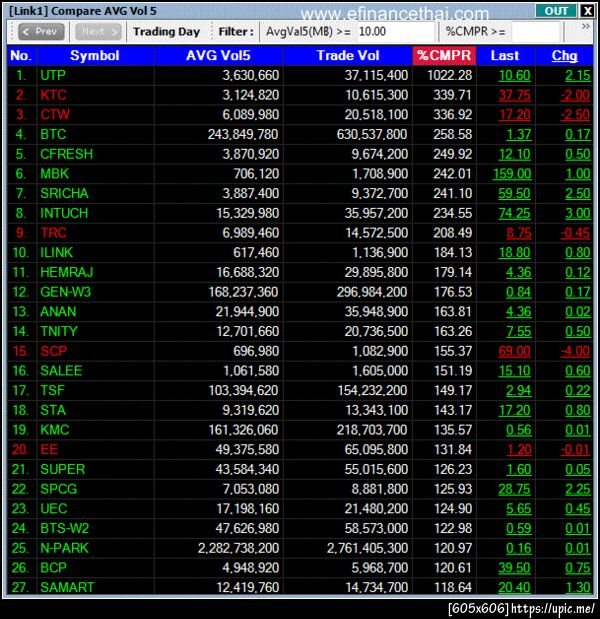Image resolution: width=600 pixels, height=619 pixels.
Task: Click the Symbol column header
Action: coord(95,56)
